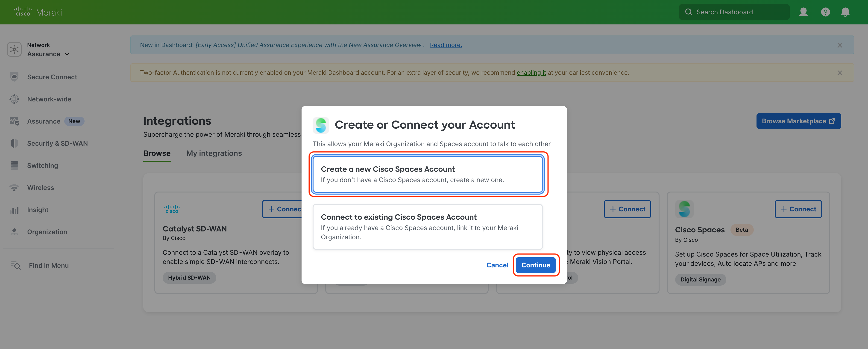Click Connect on the physical access card
Screen dimensions: 868x349
click(627, 209)
